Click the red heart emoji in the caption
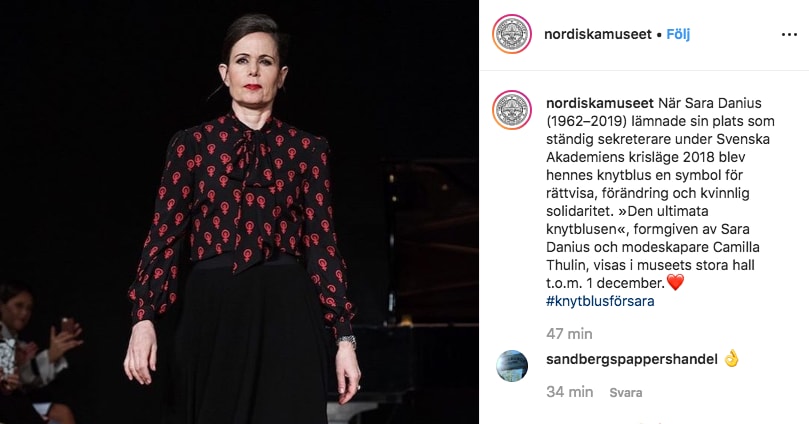The width and height of the screenshot is (809, 424). click(675, 283)
